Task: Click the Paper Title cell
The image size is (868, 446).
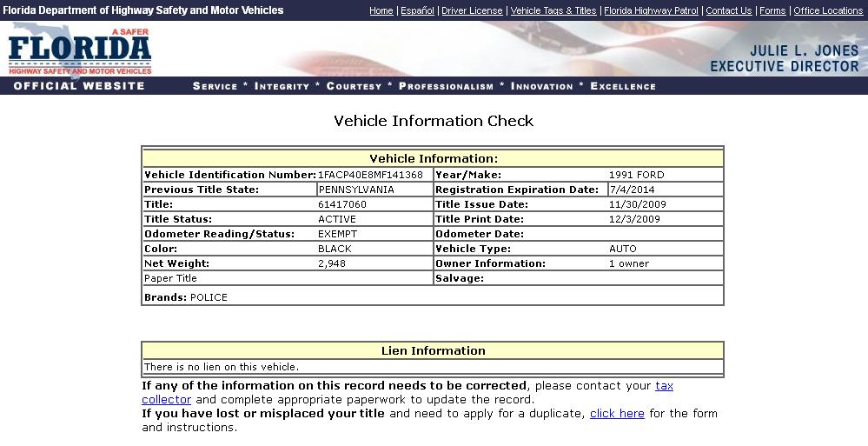Action: point(288,278)
